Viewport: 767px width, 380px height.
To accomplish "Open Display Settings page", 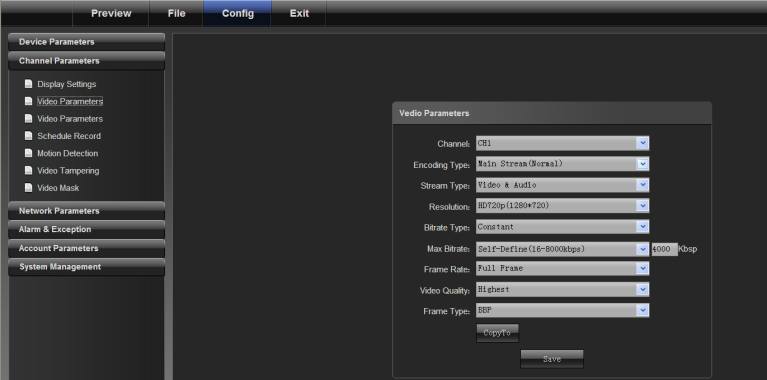I will tap(67, 84).
